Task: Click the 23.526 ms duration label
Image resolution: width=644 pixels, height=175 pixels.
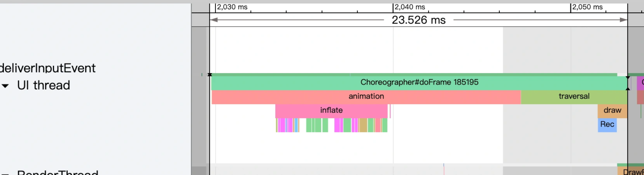Action: click(x=418, y=20)
